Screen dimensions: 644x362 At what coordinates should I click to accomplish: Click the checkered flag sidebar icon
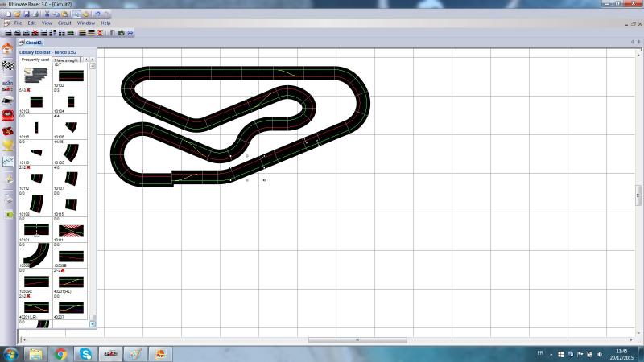pyautogui.click(x=8, y=64)
